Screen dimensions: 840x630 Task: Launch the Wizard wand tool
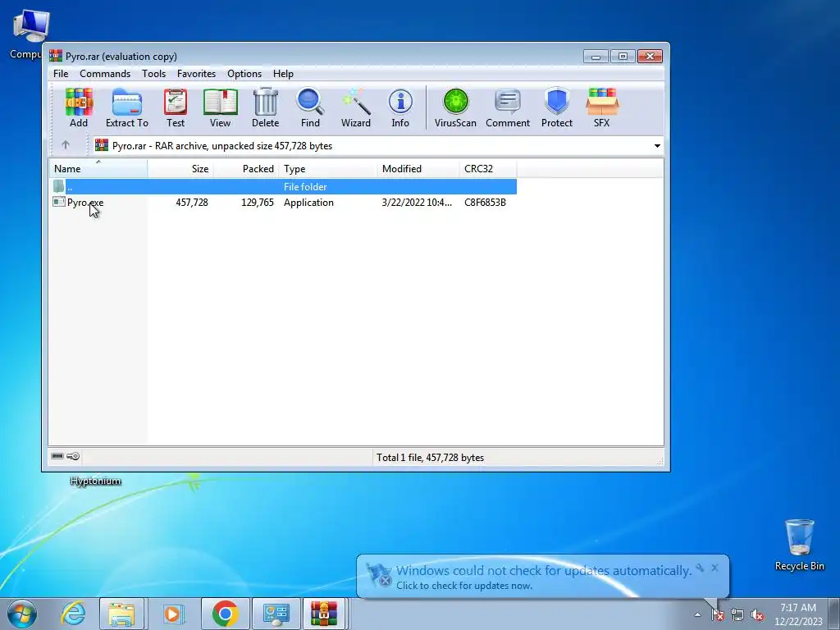(356, 107)
